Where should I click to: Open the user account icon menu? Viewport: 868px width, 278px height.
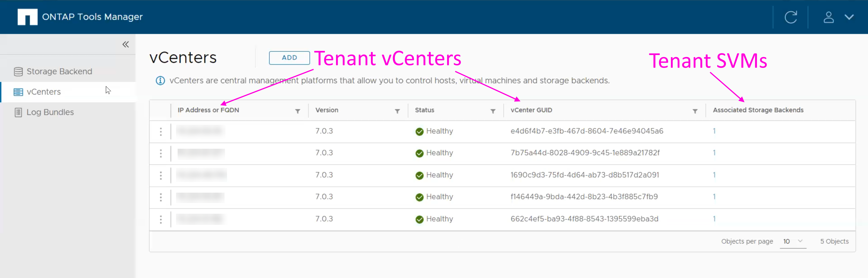point(829,17)
